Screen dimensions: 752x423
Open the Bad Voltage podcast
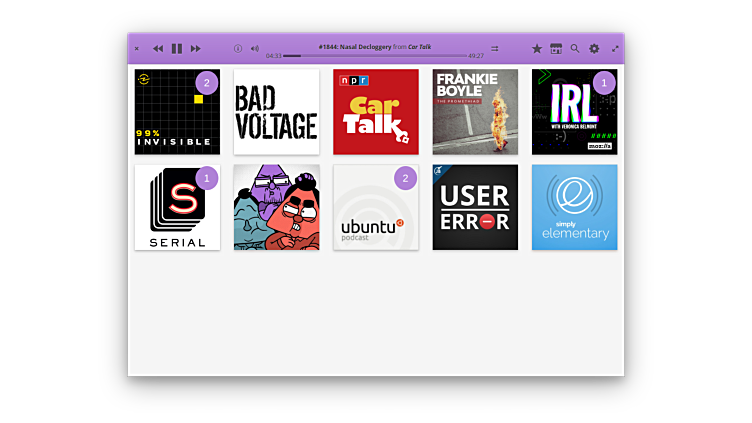click(276, 112)
